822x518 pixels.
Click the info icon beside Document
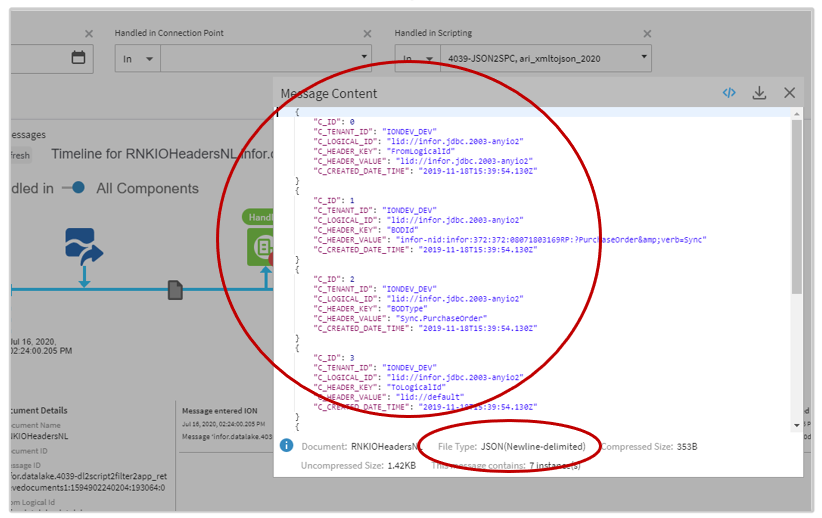(x=286, y=446)
